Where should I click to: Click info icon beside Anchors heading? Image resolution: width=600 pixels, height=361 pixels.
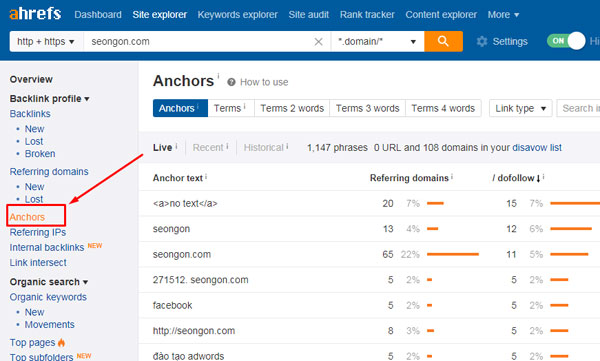click(x=218, y=75)
